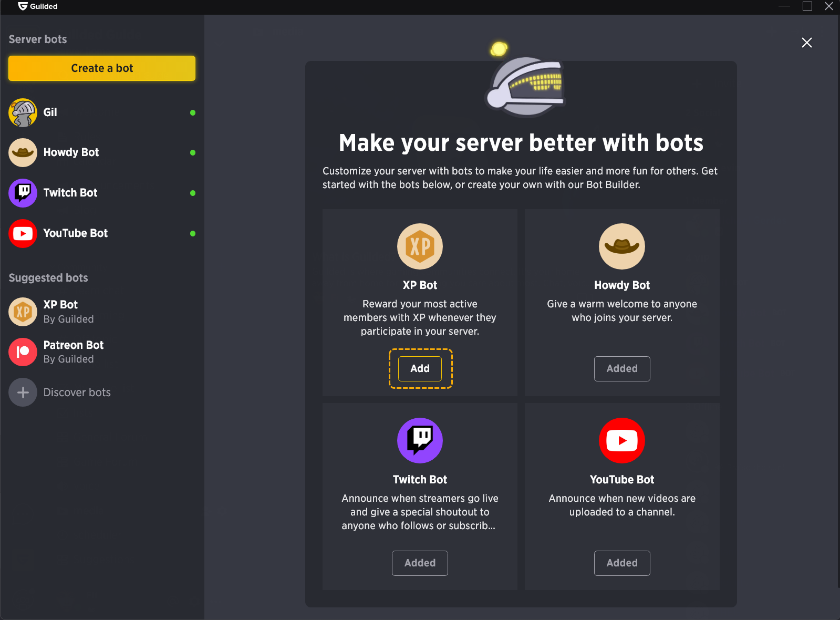This screenshot has height=620, width=840.
Task: Click Added button under Twitch Bot
Action: point(420,563)
